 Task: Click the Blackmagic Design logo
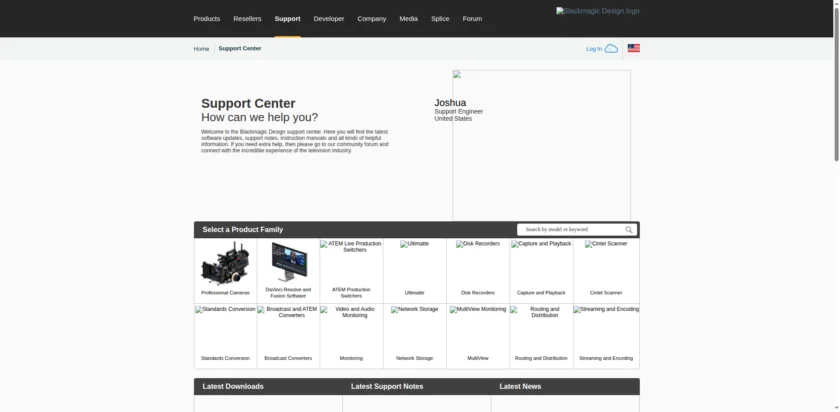(x=597, y=11)
